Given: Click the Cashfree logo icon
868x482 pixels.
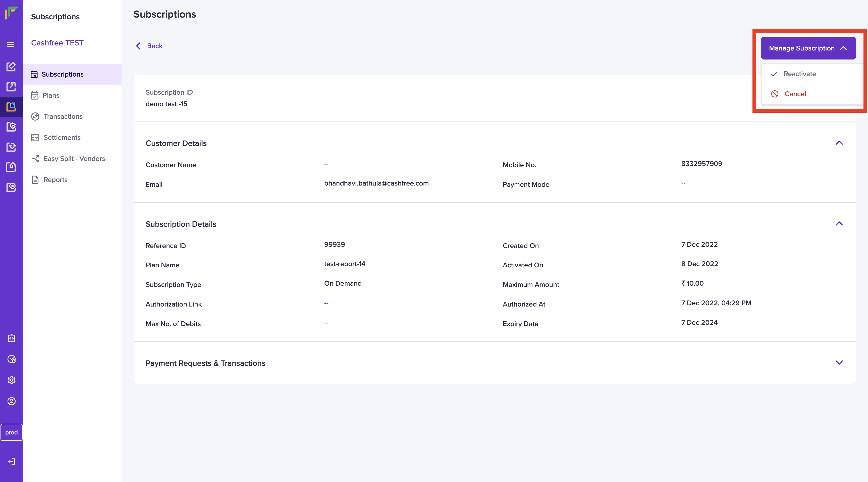Looking at the screenshot, I should coord(11,13).
